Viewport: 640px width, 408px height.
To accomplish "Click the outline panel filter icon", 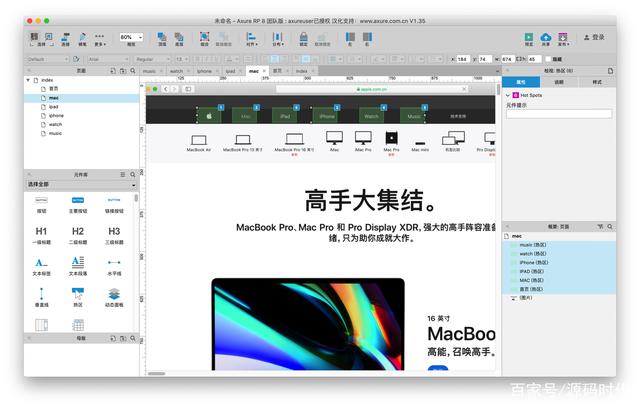I will 600,226.
